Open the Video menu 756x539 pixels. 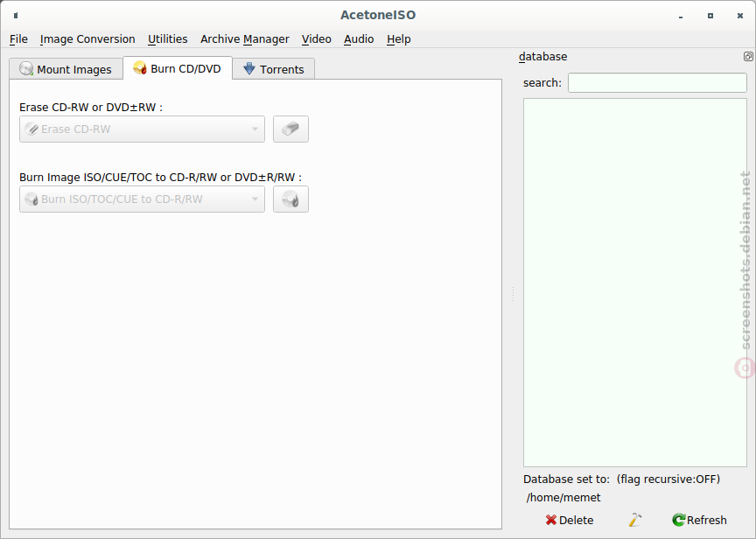pyautogui.click(x=316, y=39)
